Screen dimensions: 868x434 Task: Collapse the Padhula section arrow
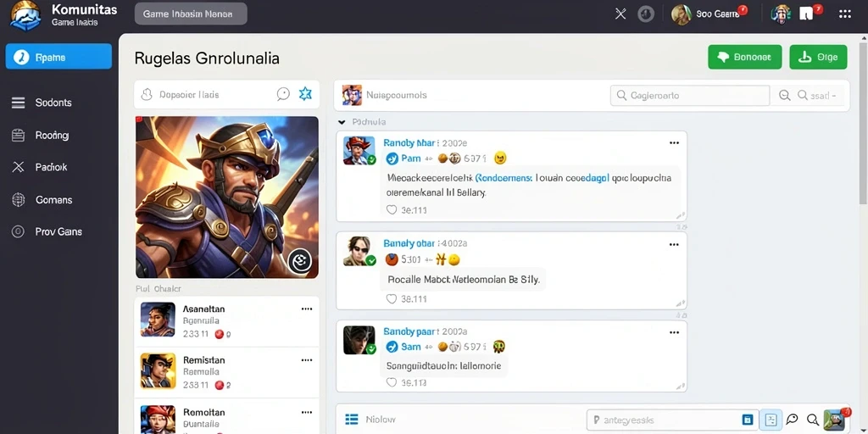tap(342, 122)
